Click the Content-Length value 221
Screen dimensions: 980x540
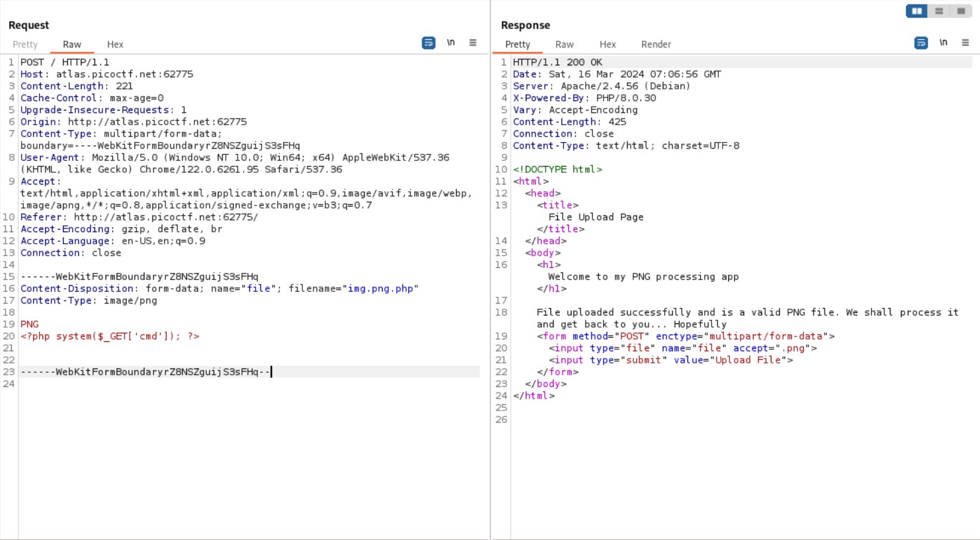coord(124,86)
